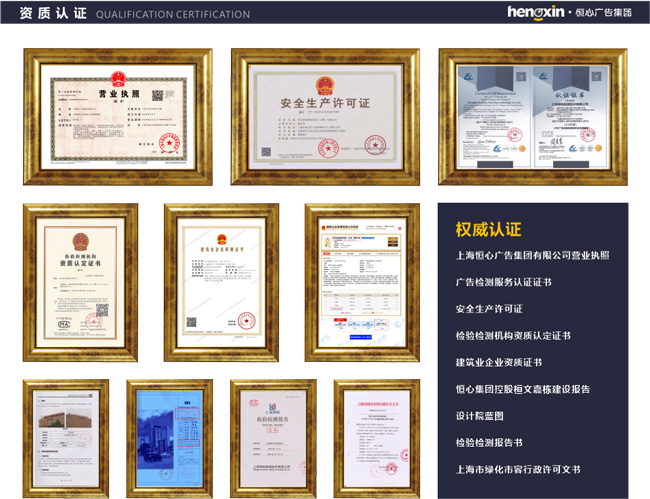Open the 安全生产许可证 framed certificate

coord(325,117)
